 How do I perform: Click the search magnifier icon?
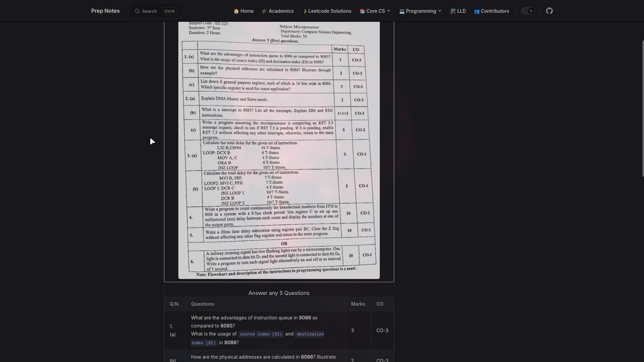tap(137, 11)
